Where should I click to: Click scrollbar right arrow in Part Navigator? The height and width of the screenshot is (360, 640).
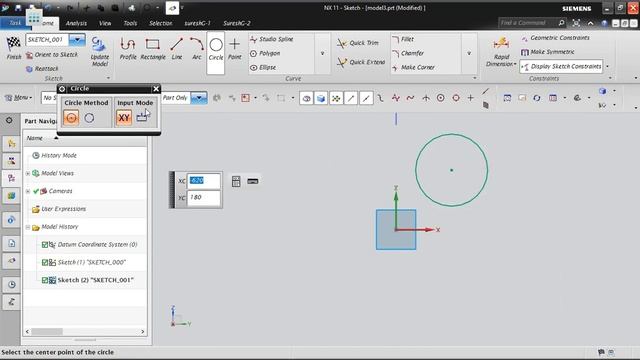pos(142,331)
